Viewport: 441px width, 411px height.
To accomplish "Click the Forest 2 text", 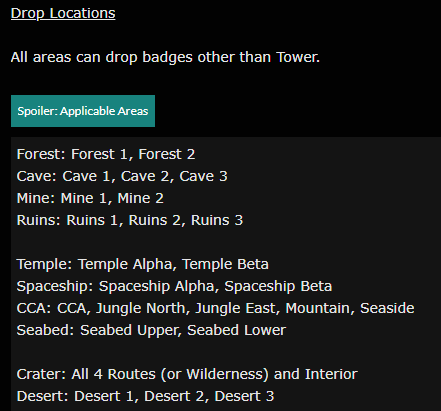I will pyautogui.click(x=167, y=154).
